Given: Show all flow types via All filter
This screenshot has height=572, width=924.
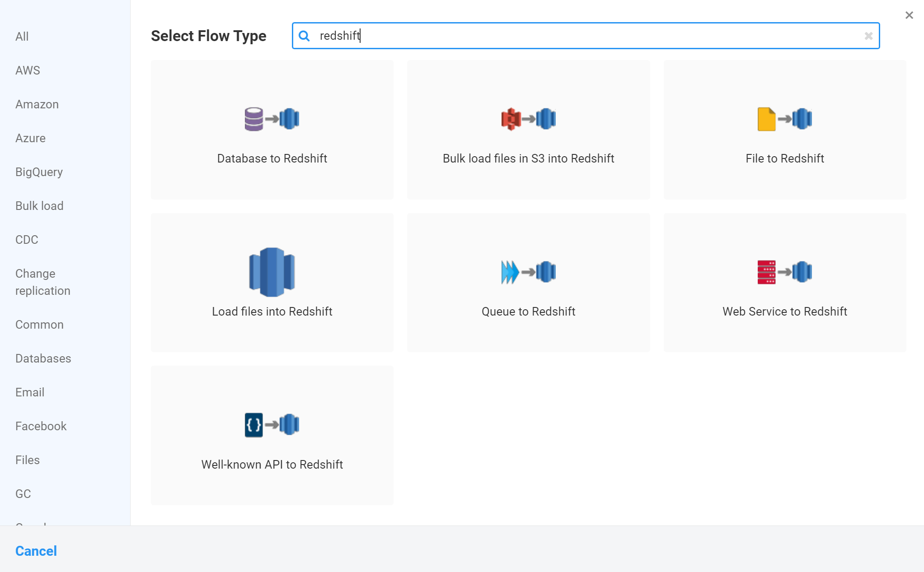Looking at the screenshot, I should [x=22, y=36].
